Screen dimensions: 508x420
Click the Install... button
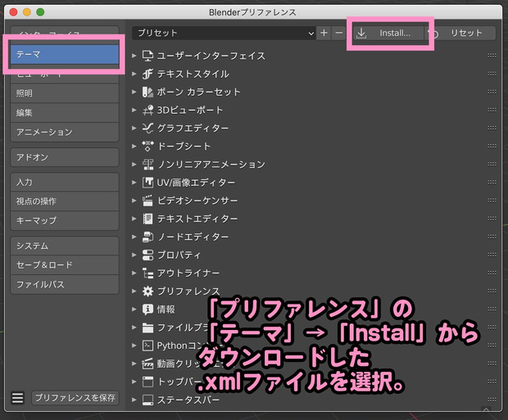point(388,33)
